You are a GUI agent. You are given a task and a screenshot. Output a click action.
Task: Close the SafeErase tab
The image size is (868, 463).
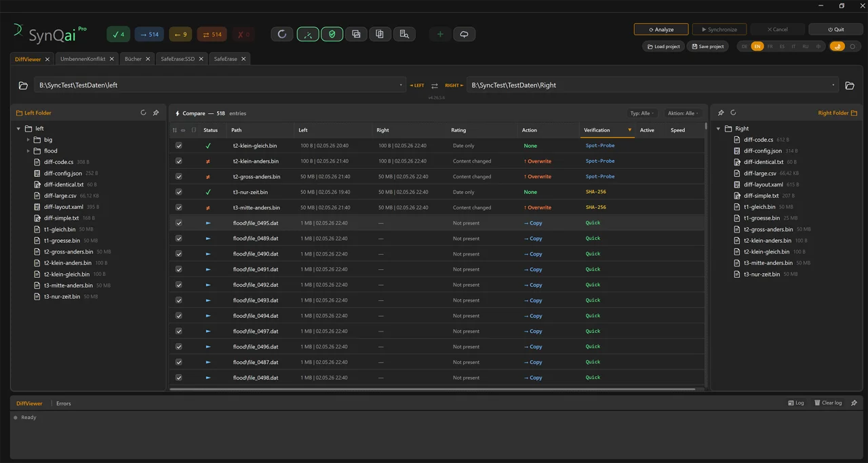click(x=243, y=59)
